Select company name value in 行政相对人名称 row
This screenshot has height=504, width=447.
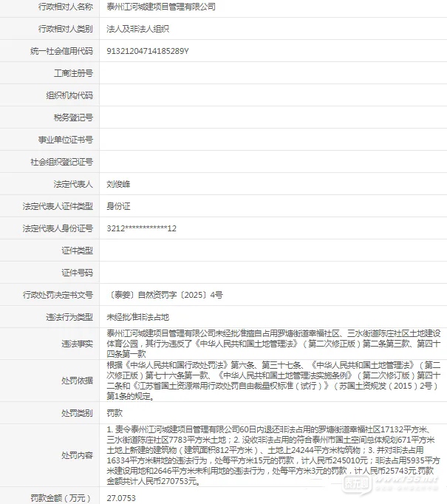click(161, 6)
